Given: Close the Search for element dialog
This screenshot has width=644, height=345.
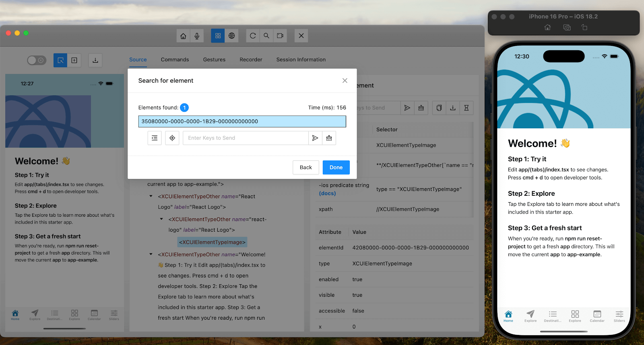Looking at the screenshot, I should (345, 80).
